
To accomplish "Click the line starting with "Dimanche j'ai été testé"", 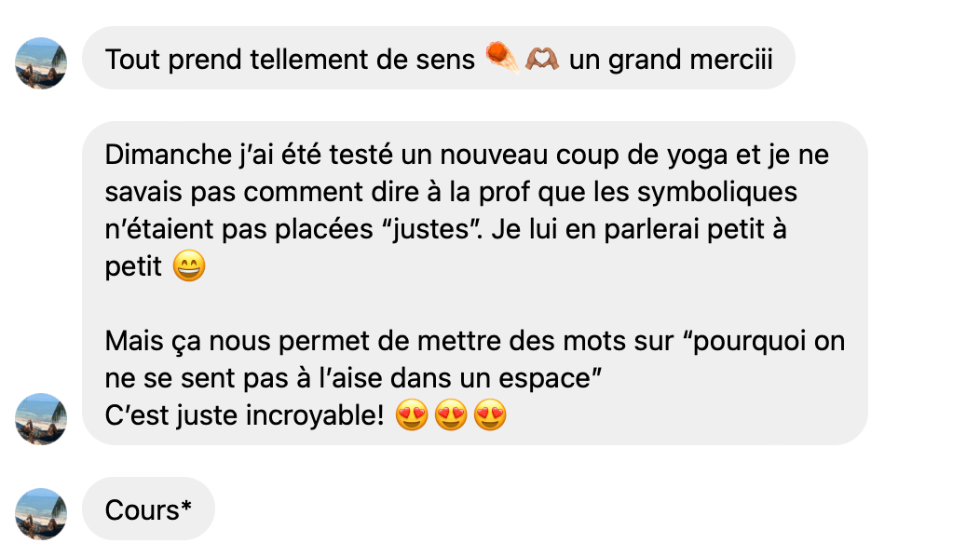I will pos(467,155).
